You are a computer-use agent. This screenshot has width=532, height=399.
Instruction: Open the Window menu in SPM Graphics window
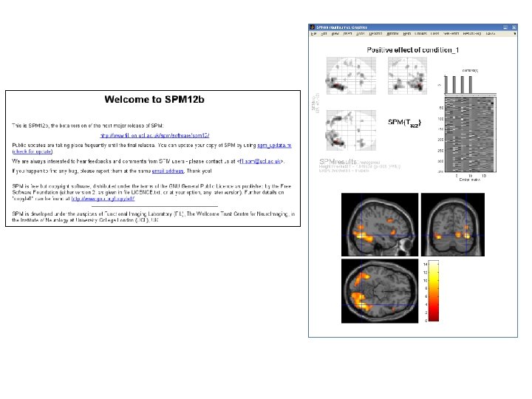click(x=392, y=33)
